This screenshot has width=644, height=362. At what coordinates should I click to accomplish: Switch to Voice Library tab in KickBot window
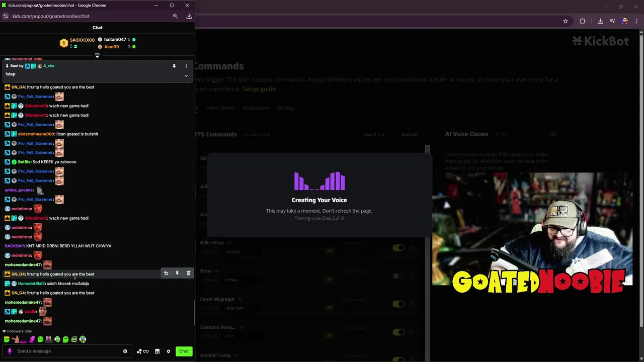pos(220,108)
